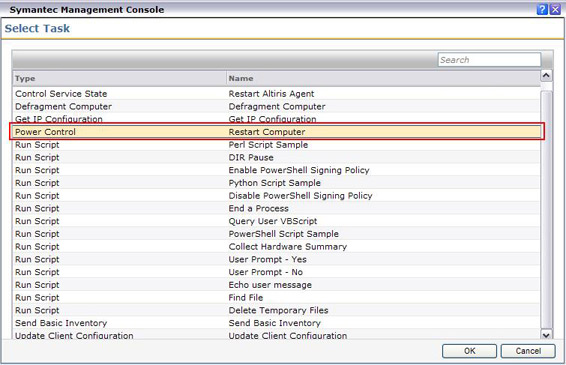Viewport: 566px width, 365px height.
Task: Pick Enable PowerShell Signing Policy
Action: pyautogui.click(x=299, y=170)
